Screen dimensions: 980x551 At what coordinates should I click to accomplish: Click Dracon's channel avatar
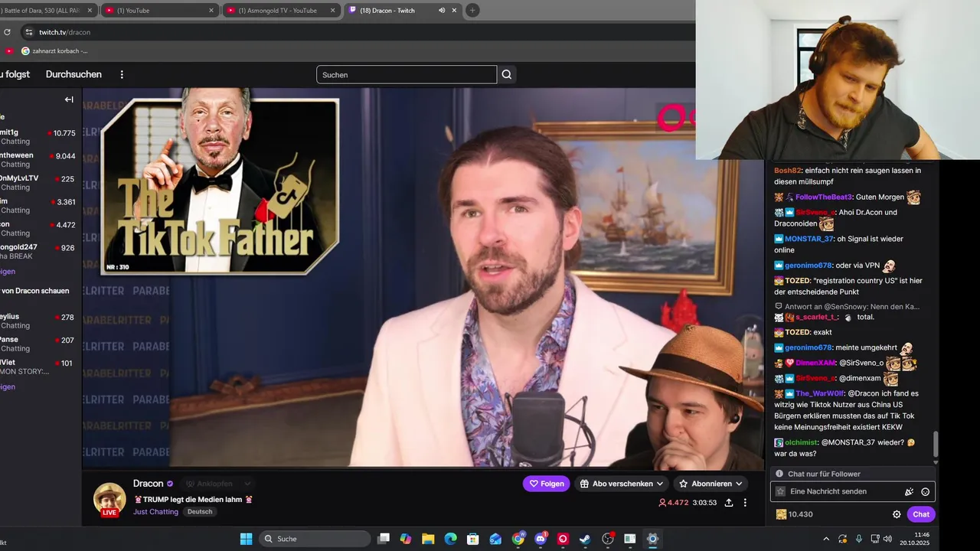pos(109,499)
